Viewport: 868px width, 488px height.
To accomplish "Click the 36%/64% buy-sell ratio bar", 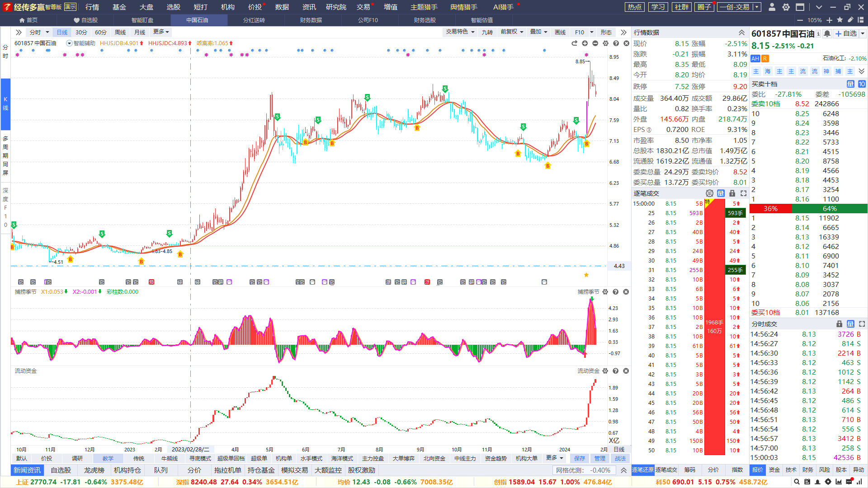I will 808,209.
